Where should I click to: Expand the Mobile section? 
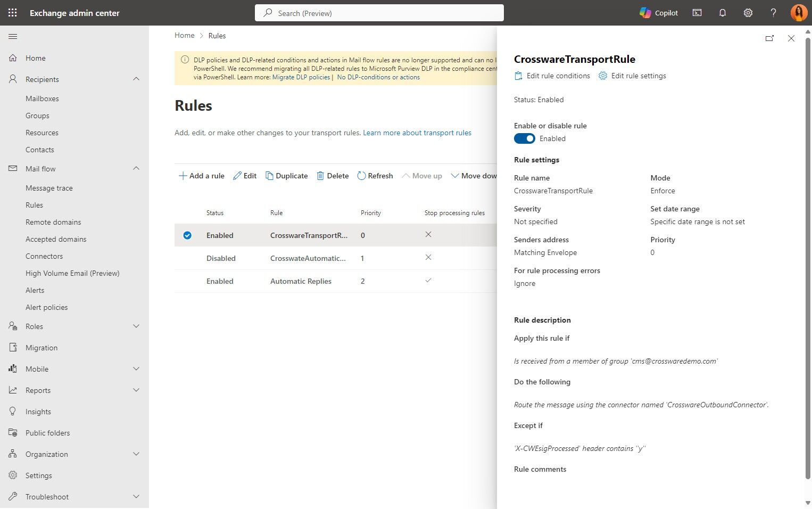[136, 369]
